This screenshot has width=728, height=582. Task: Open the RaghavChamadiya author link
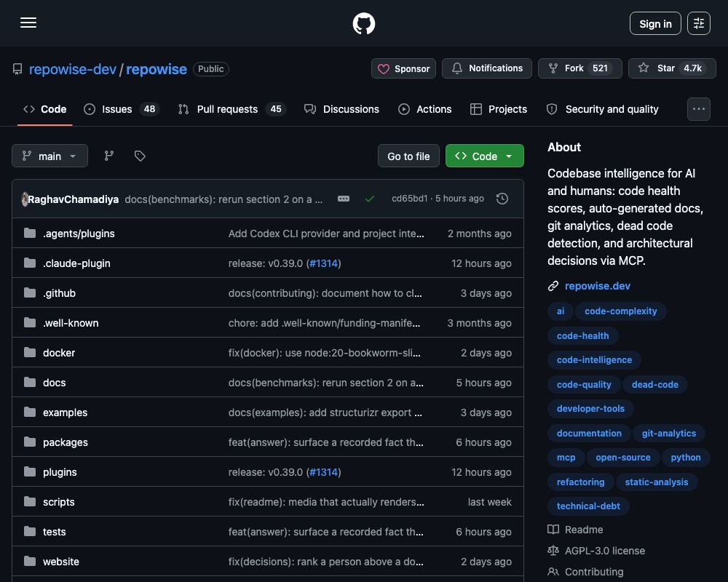[x=73, y=199]
